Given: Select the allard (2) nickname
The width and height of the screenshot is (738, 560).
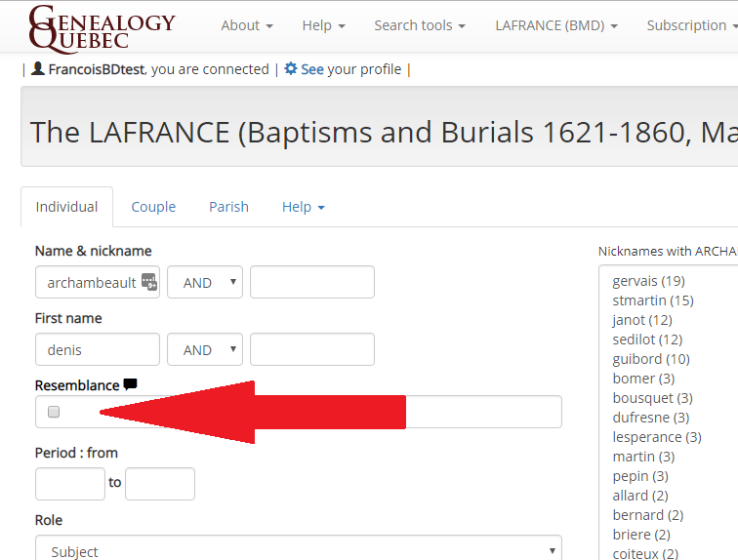Looking at the screenshot, I should coord(640,496).
